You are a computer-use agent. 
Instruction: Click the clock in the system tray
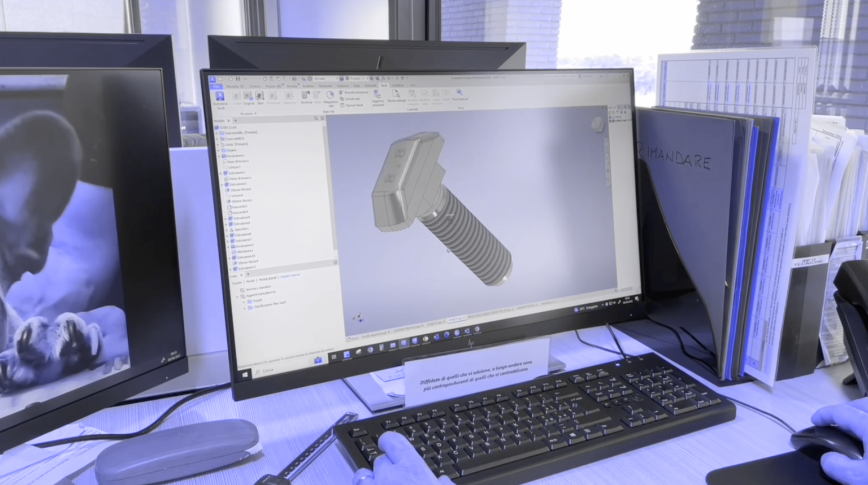(627, 299)
